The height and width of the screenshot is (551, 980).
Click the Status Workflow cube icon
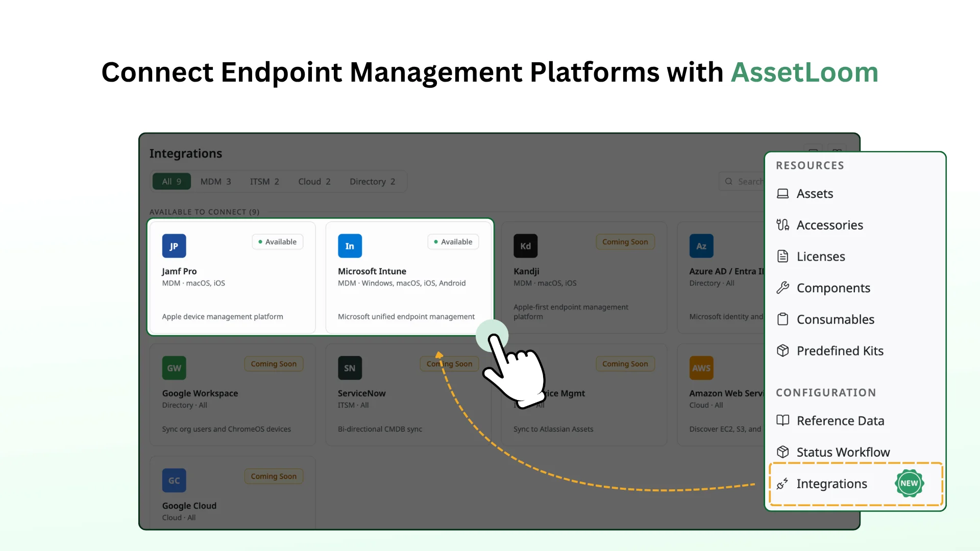click(782, 452)
